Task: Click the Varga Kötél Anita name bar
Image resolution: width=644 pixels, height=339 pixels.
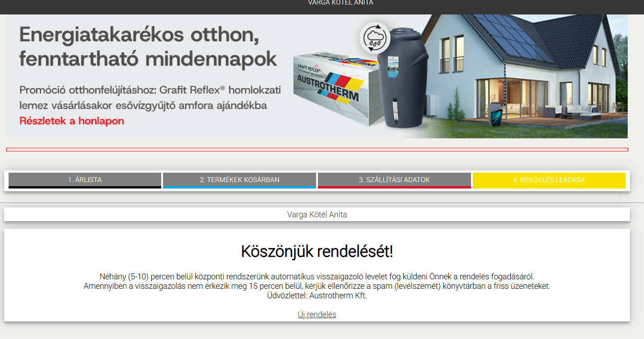Action: pyautogui.click(x=317, y=215)
